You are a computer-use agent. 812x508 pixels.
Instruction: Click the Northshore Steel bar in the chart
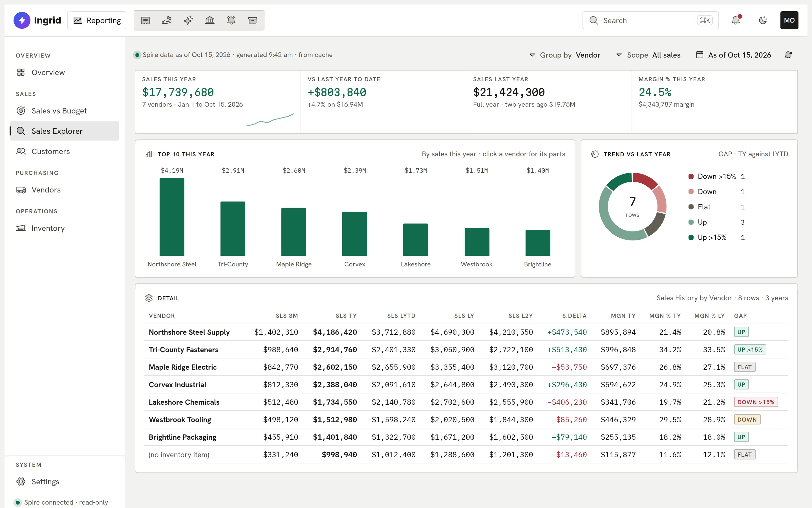click(x=172, y=217)
